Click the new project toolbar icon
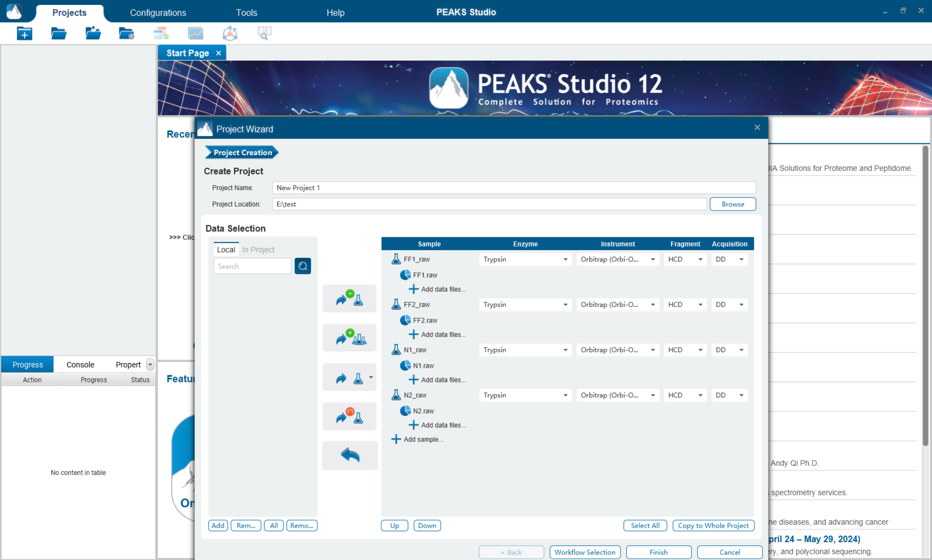 24,33
